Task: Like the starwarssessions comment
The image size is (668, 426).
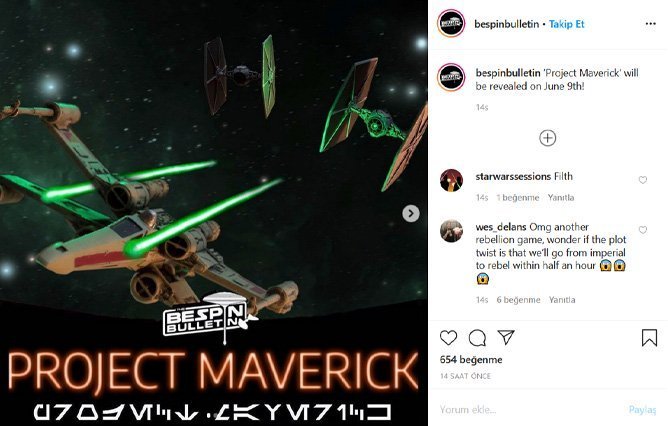Action: (642, 180)
